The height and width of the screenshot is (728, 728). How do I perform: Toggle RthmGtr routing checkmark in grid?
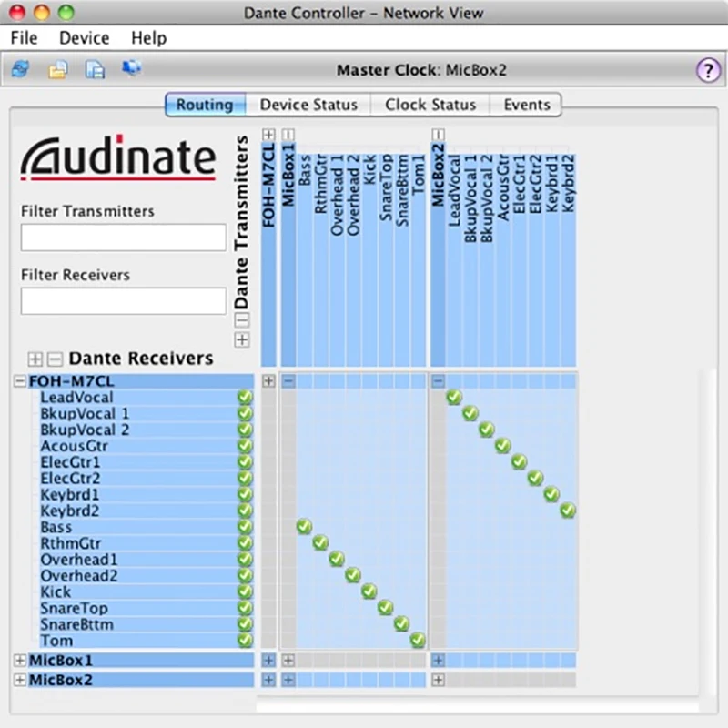(320, 542)
